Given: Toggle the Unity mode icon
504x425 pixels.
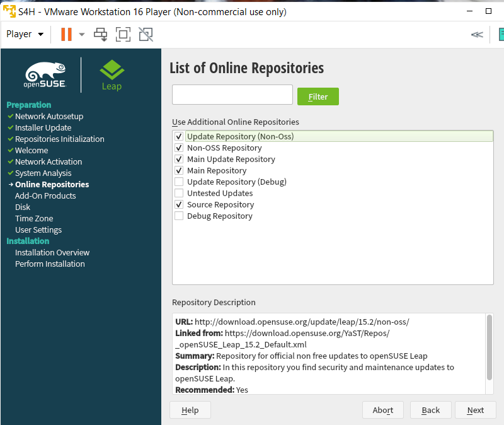Looking at the screenshot, I should click(146, 35).
